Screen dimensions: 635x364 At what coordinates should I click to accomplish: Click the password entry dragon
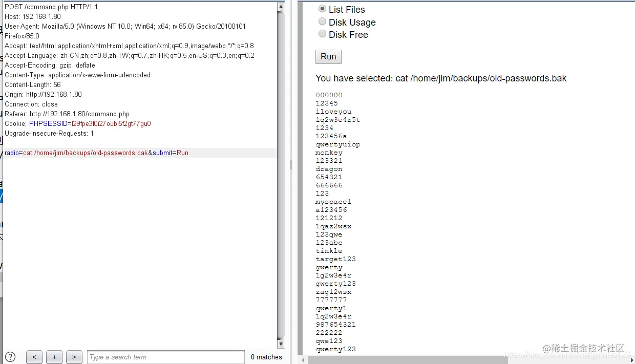(329, 169)
